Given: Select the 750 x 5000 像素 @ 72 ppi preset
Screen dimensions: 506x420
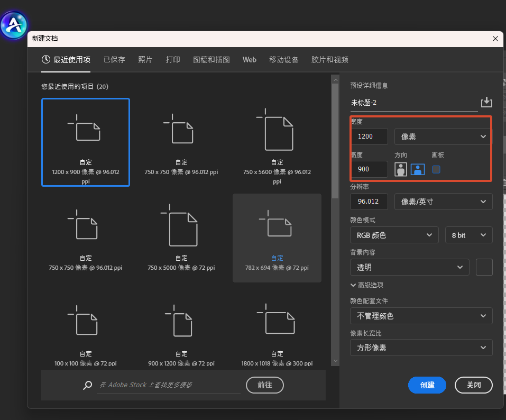Looking at the screenshot, I should tap(181, 238).
